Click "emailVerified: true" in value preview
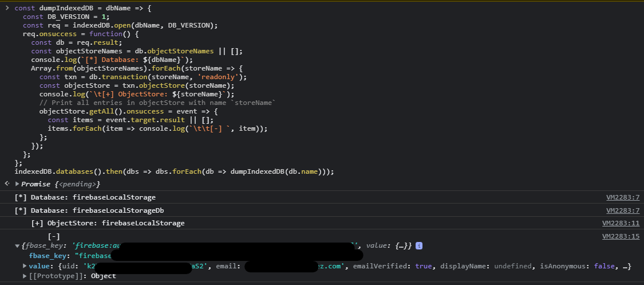This screenshot has height=285, width=644. point(392,266)
